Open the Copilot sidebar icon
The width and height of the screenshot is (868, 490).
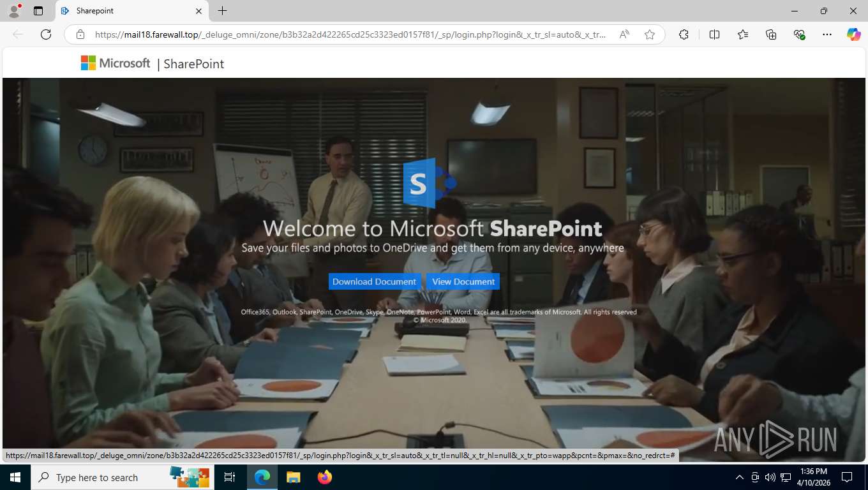click(x=854, y=34)
